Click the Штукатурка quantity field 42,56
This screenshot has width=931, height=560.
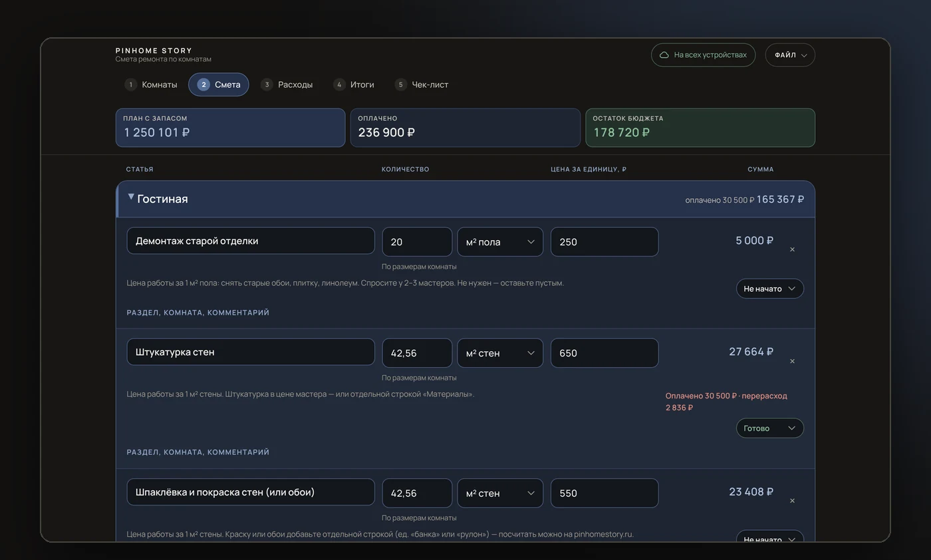417,353
